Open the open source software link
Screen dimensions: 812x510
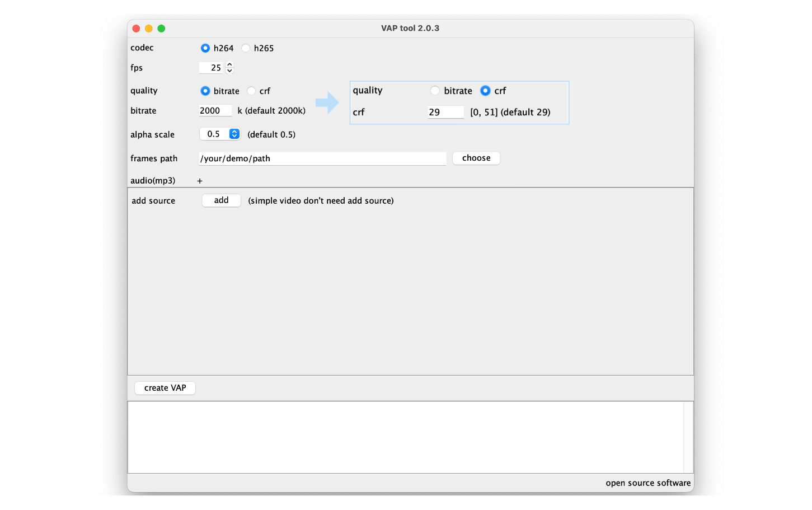647,483
